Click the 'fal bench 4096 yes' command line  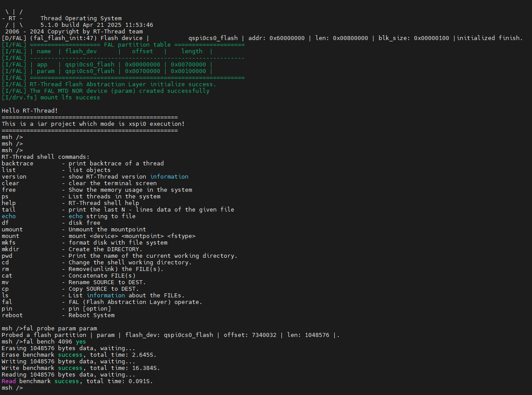pos(44,342)
